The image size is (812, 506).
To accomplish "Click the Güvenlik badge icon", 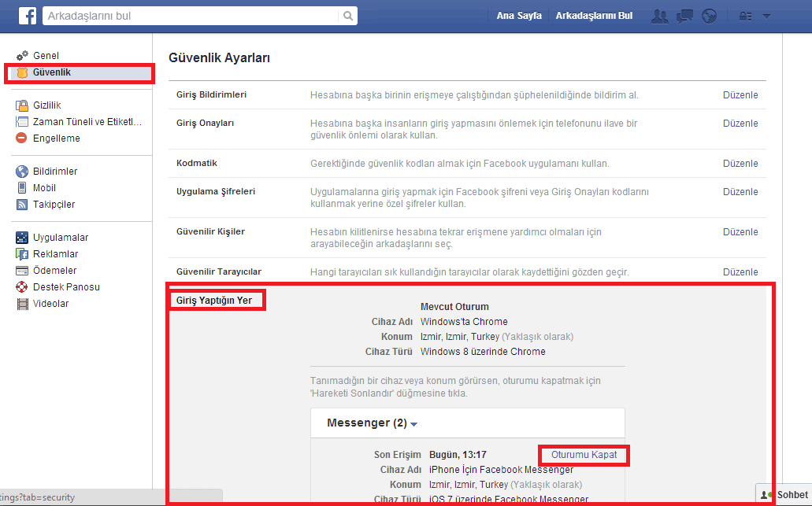I will [22, 72].
